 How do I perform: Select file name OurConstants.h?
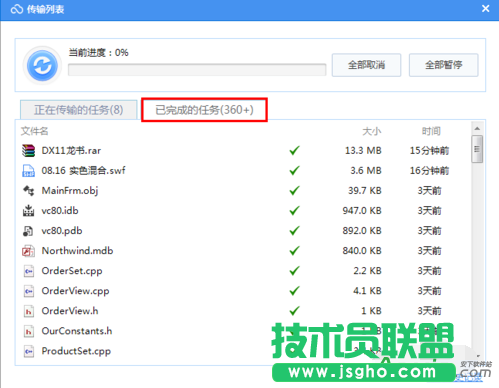[77, 331]
